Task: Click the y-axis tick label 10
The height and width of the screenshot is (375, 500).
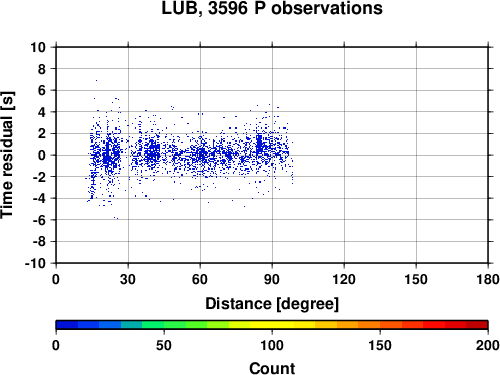Action: [38, 47]
